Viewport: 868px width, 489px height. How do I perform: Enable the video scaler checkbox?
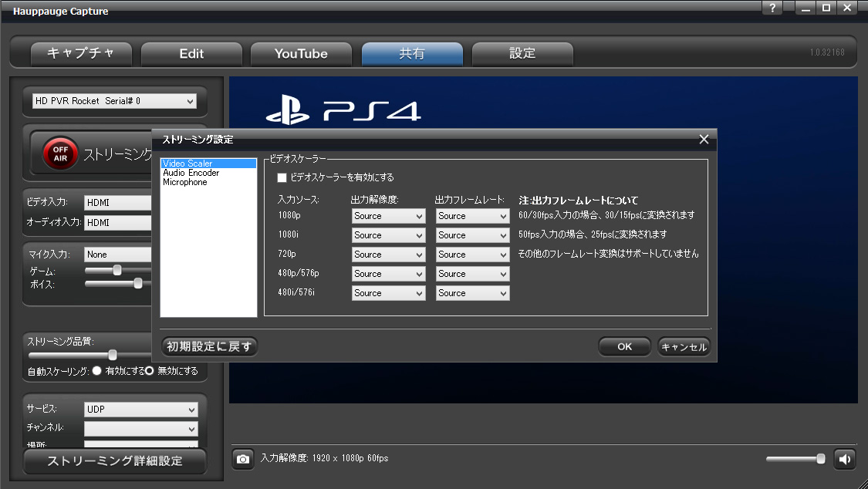click(282, 177)
